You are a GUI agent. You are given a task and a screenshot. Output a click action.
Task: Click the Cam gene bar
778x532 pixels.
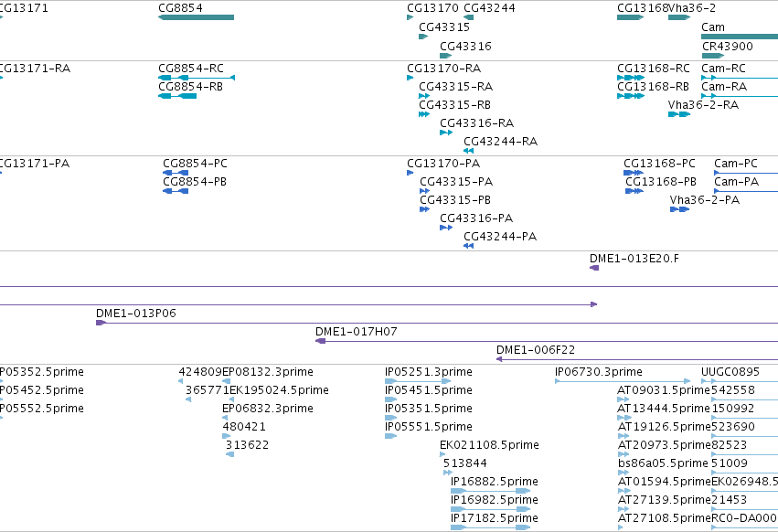pyautogui.click(x=740, y=37)
